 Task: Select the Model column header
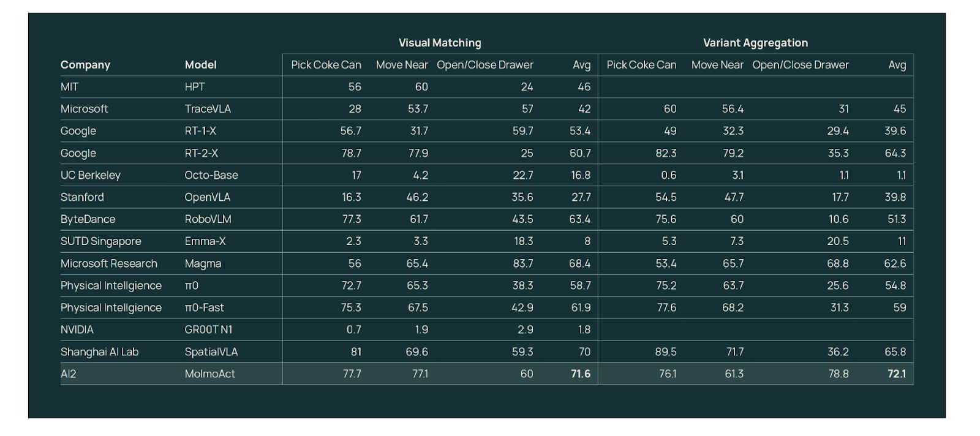200,65
